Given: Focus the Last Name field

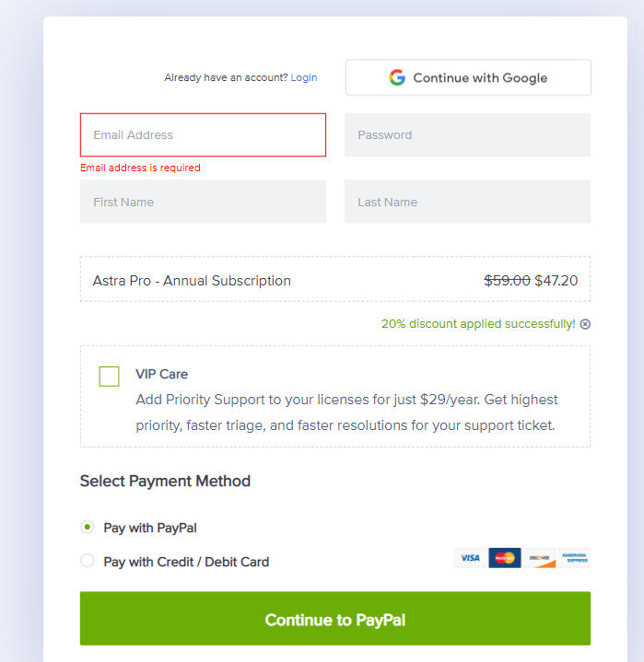Looking at the screenshot, I should point(467,202).
